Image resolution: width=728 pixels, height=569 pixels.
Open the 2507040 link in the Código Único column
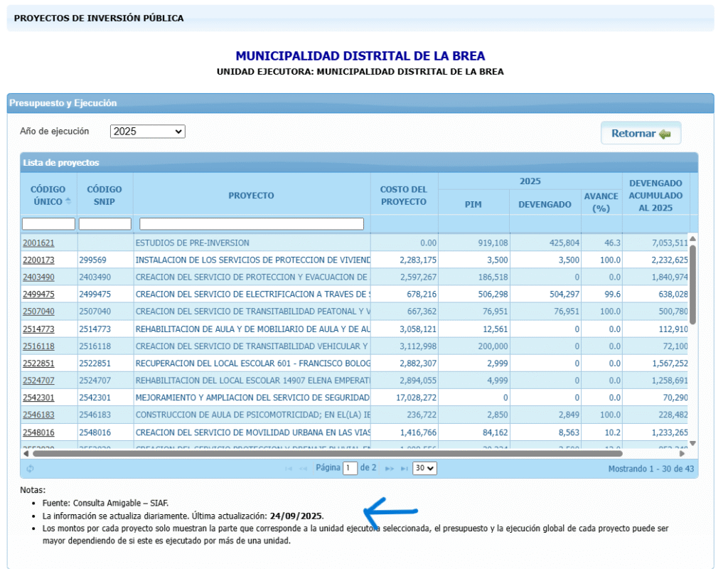pyautogui.click(x=38, y=312)
